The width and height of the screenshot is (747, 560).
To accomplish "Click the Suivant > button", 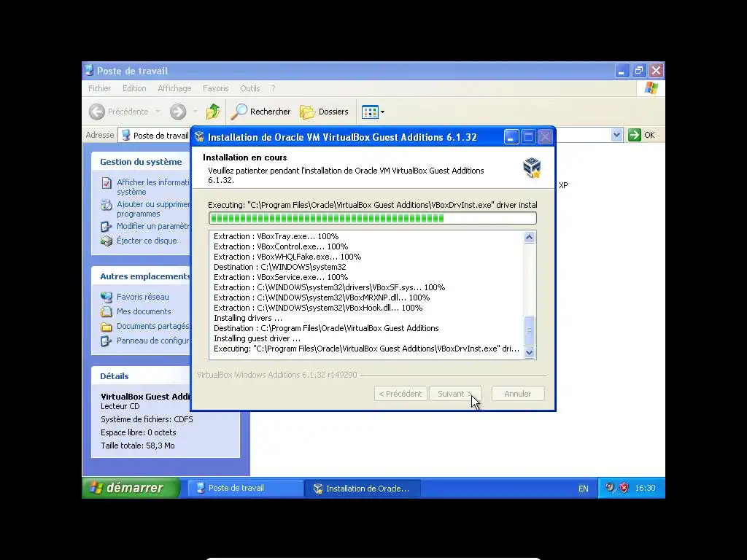I will (455, 394).
